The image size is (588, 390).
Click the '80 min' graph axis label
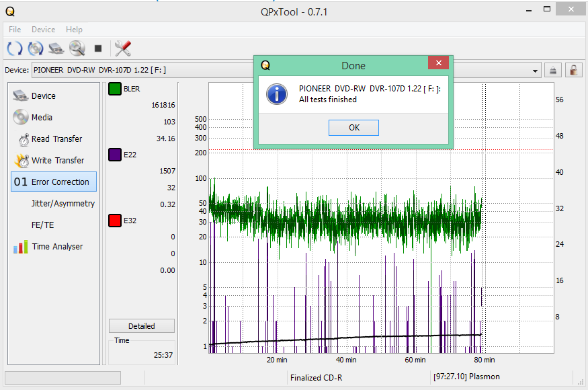484,360
